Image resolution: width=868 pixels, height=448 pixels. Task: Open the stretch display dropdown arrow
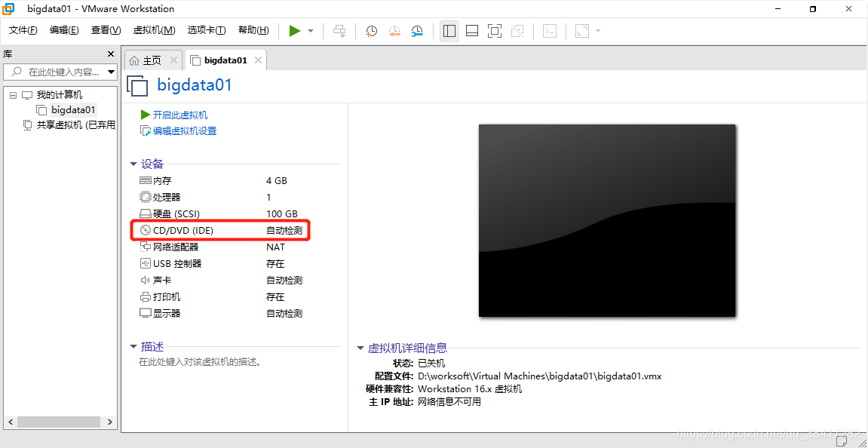[598, 31]
